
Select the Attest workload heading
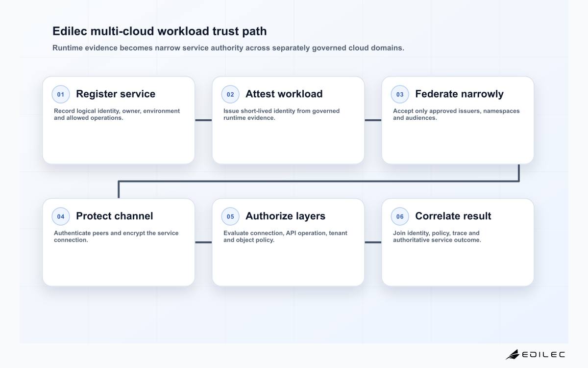(x=284, y=94)
